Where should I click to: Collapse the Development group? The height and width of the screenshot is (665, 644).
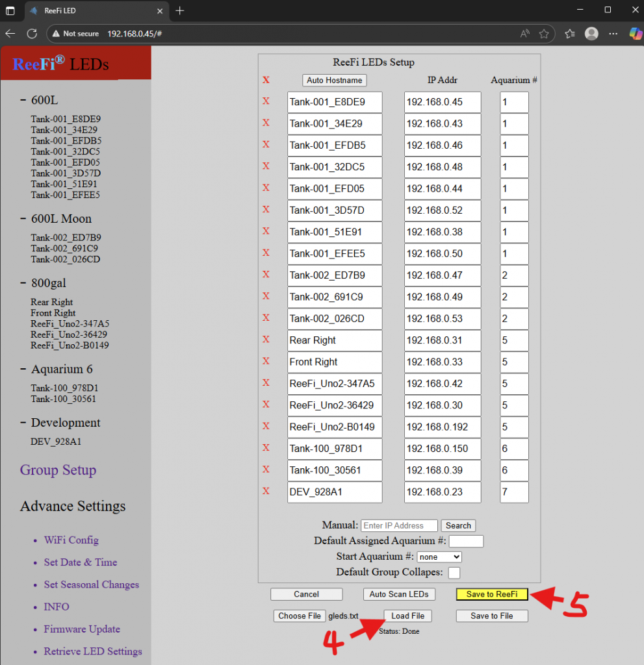(23, 423)
